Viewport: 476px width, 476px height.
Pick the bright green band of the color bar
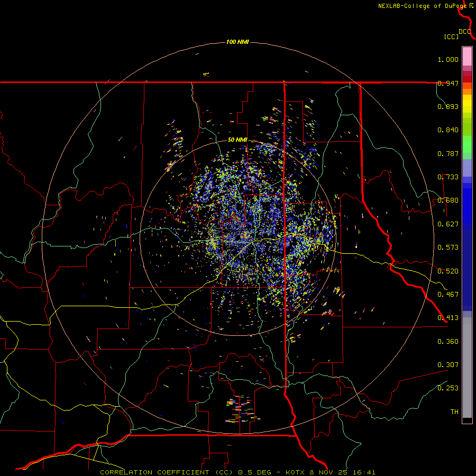tap(467, 144)
